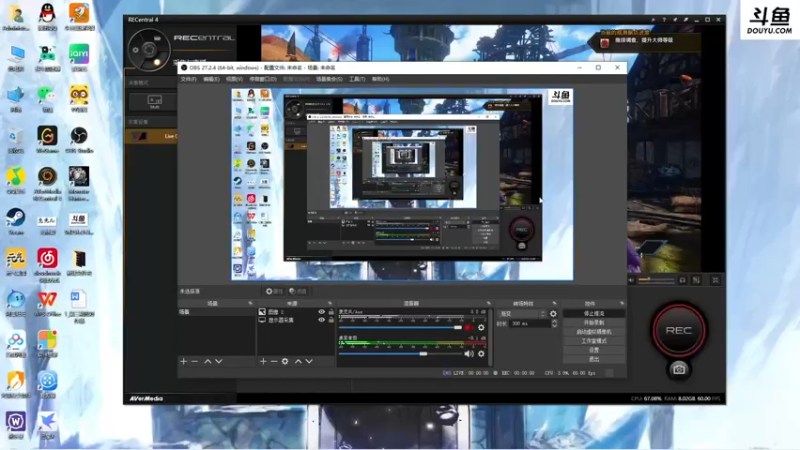Open Steam desktop shortcut
The width and height of the screenshot is (800, 450).
16,221
